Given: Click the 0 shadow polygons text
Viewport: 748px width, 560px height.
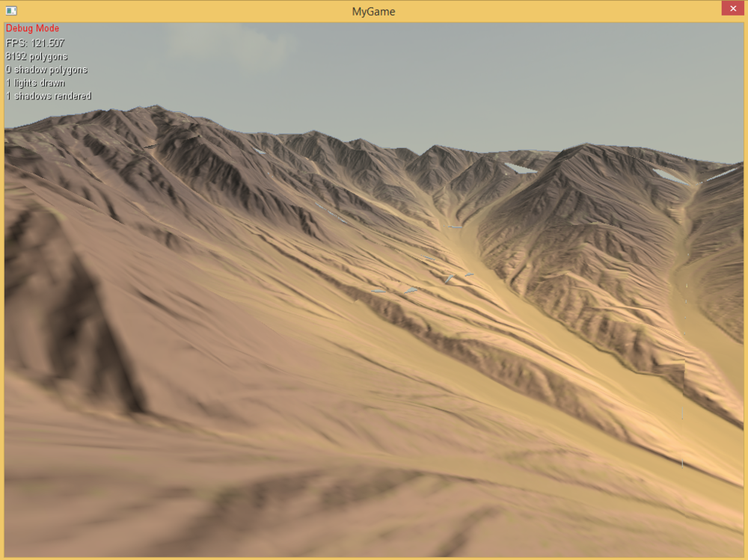Looking at the screenshot, I should tap(46, 70).
